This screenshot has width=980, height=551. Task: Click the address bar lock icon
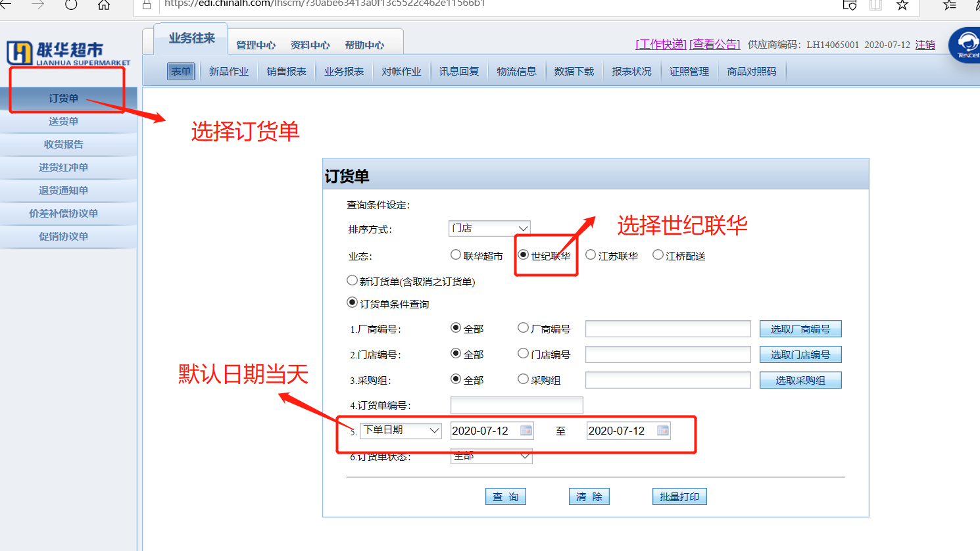pos(147,5)
